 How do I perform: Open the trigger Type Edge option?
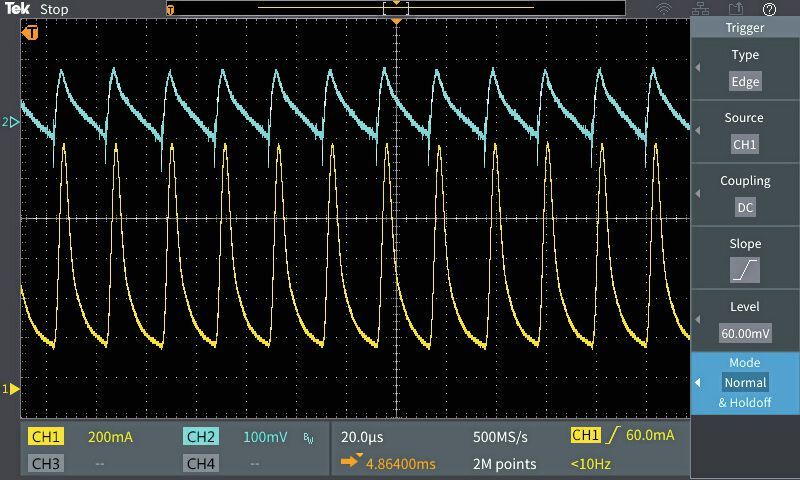[745, 82]
